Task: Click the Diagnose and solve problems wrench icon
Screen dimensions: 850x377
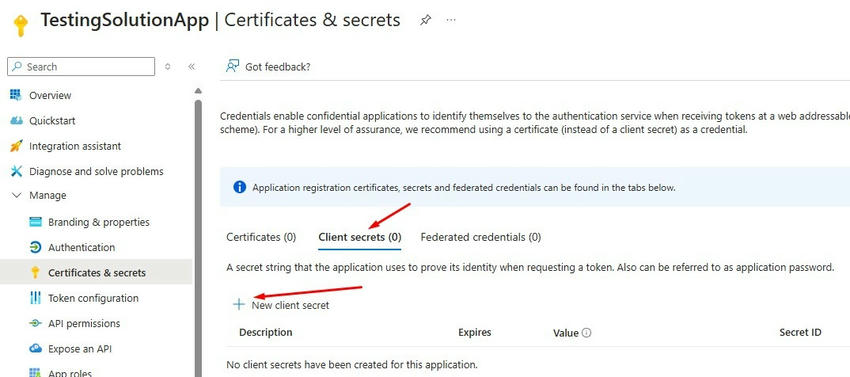Action: (x=16, y=171)
